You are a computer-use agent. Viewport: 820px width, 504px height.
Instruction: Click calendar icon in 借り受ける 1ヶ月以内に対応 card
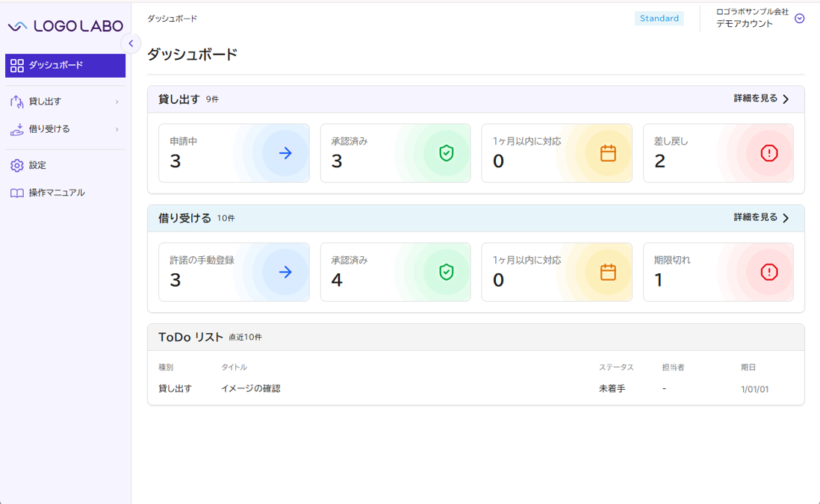tap(608, 272)
